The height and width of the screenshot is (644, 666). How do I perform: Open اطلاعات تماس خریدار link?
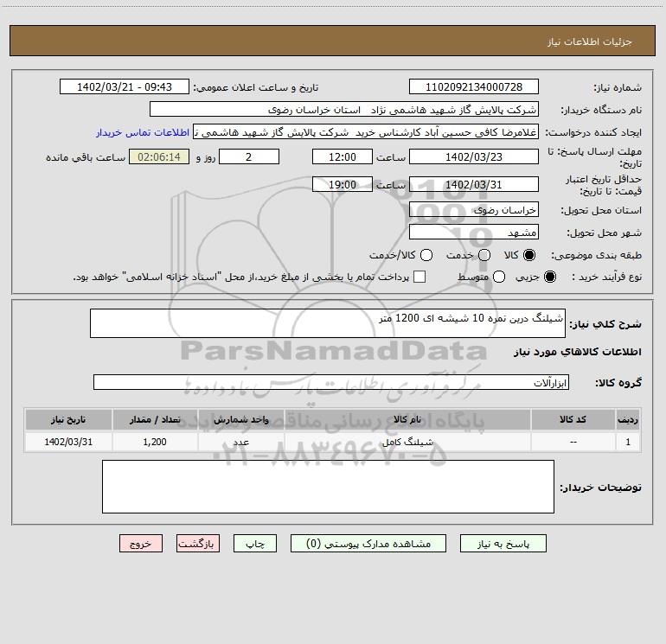[x=143, y=132]
